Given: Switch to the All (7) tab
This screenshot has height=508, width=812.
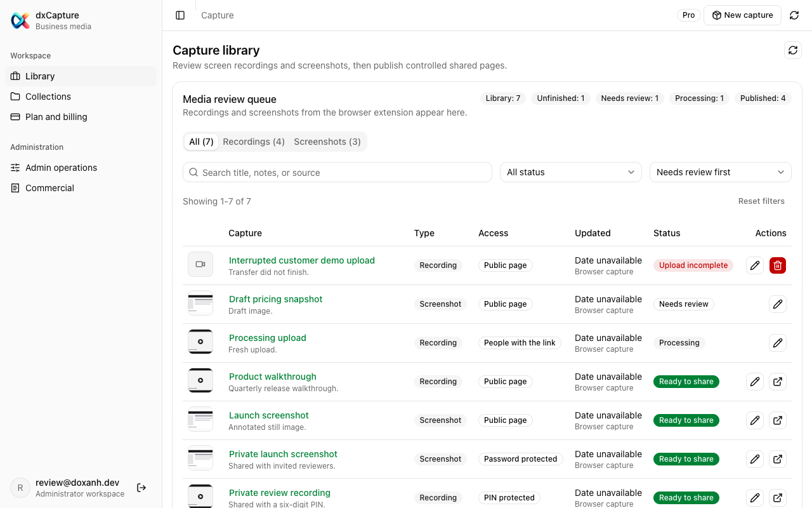Looking at the screenshot, I should [x=201, y=142].
